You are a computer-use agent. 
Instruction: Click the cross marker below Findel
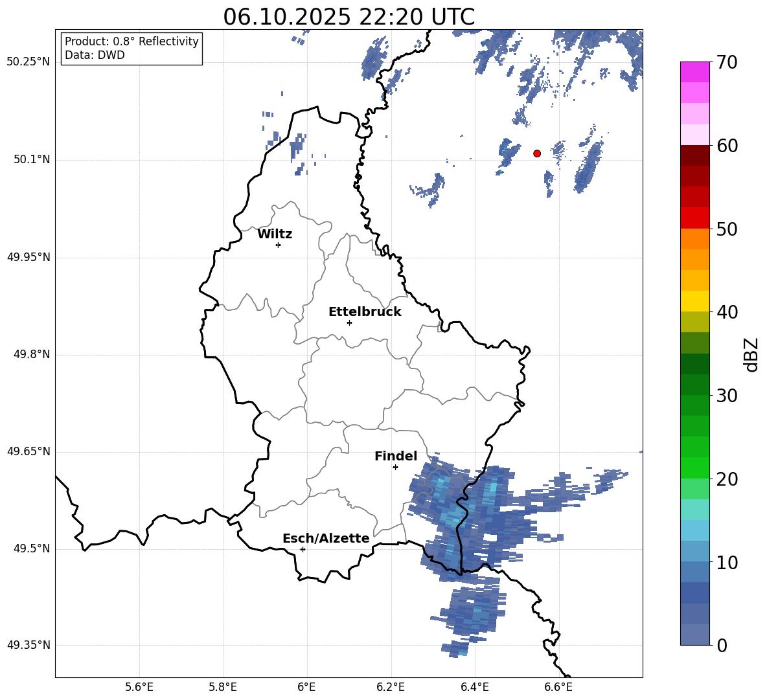pos(395,468)
